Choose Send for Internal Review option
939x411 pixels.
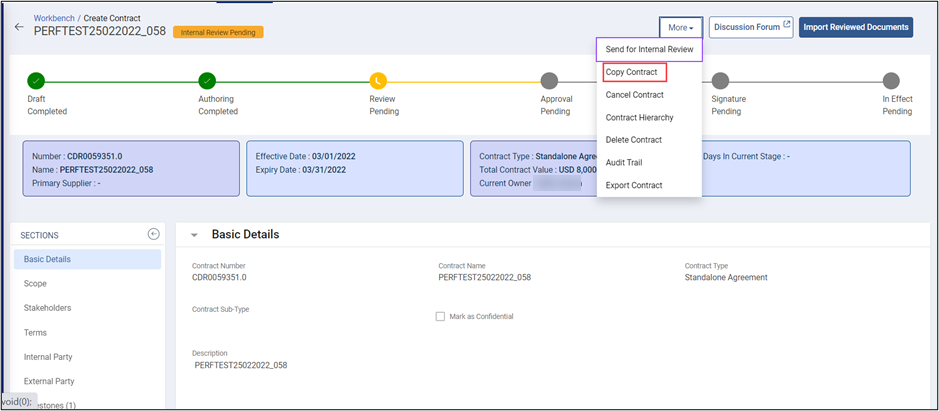point(649,49)
